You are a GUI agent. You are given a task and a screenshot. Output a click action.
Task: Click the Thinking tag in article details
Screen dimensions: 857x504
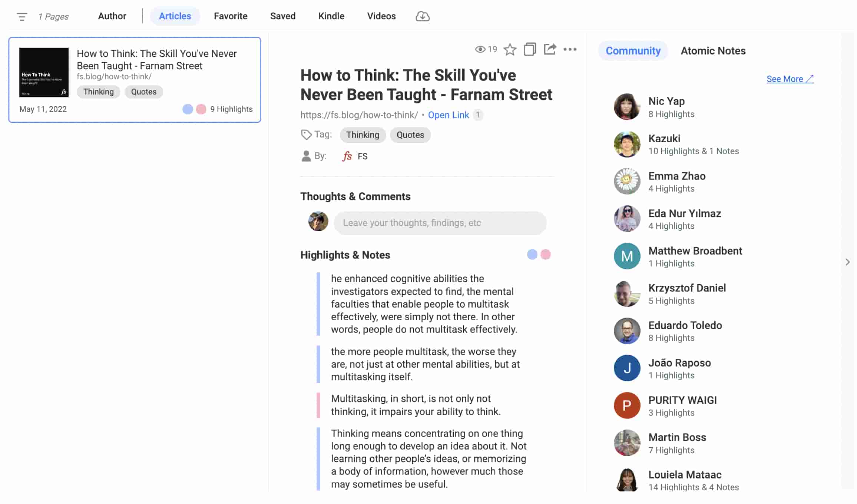pos(363,135)
